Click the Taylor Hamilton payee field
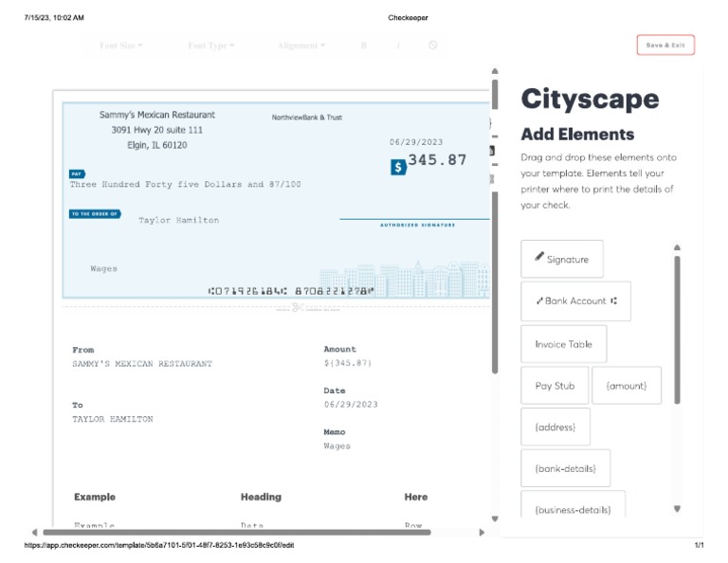Image resolution: width=728 pixels, height=563 pixels. point(178,220)
